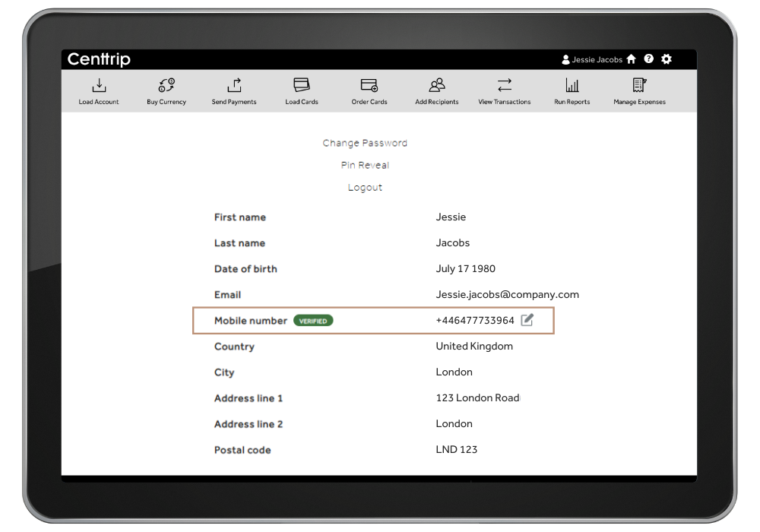
Task: Open the Add Recipients people icon
Action: coord(437,85)
